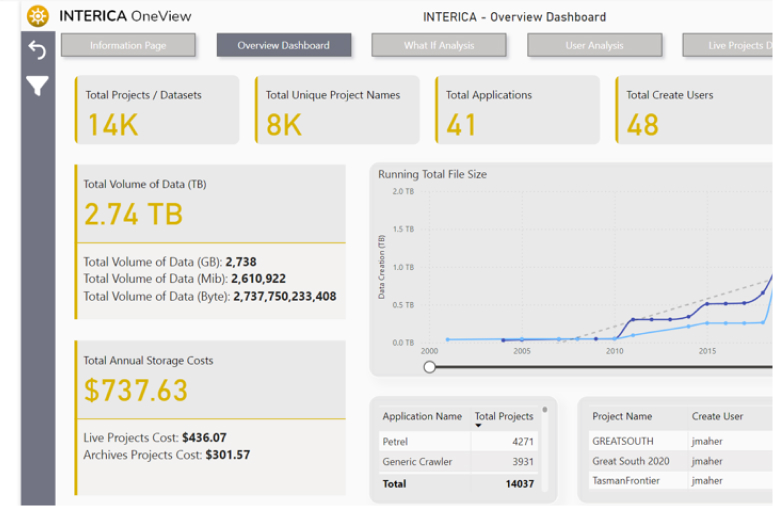Open the filter funnel icon in sidebar

coord(37,86)
